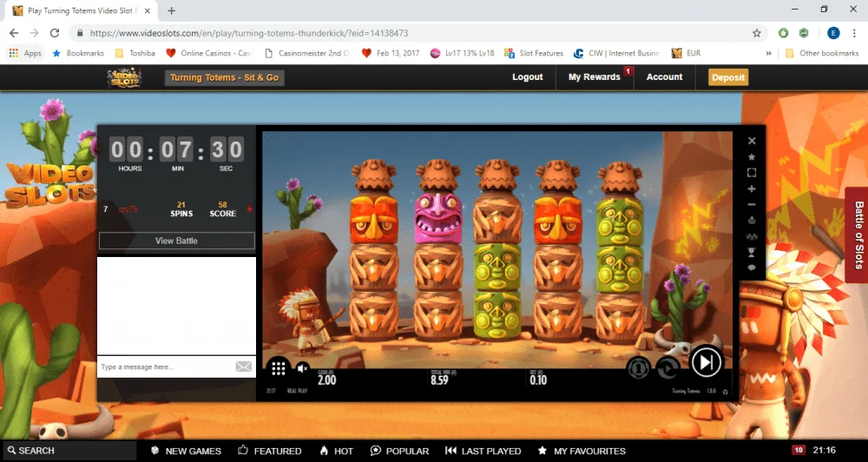This screenshot has width=868, height=462.
Task: Select the Play Turning Totems browser tab
Action: (83, 10)
